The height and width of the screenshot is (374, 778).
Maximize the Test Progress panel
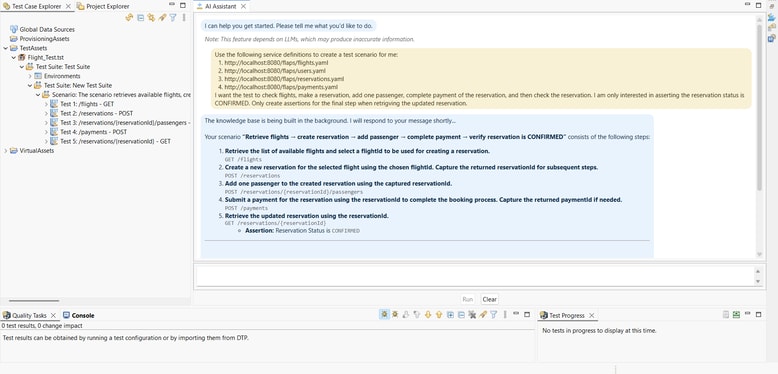click(x=758, y=314)
